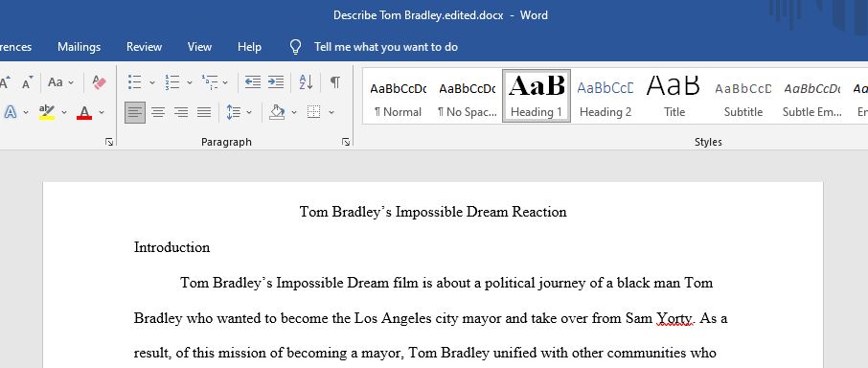Expand Borders dropdown arrow
868x368 pixels.
pyautogui.click(x=331, y=112)
